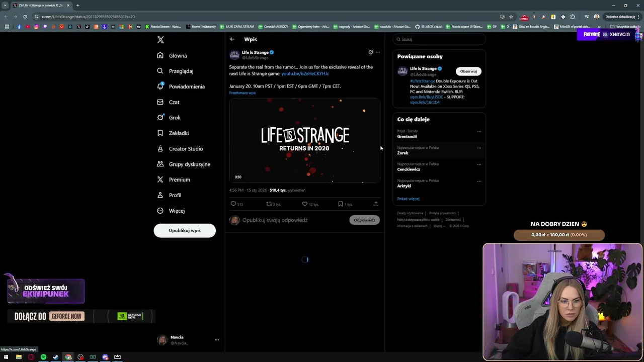This screenshot has width=644, height=362.
Task: Open the Polityka prywatności footer link
Action: click(442, 213)
